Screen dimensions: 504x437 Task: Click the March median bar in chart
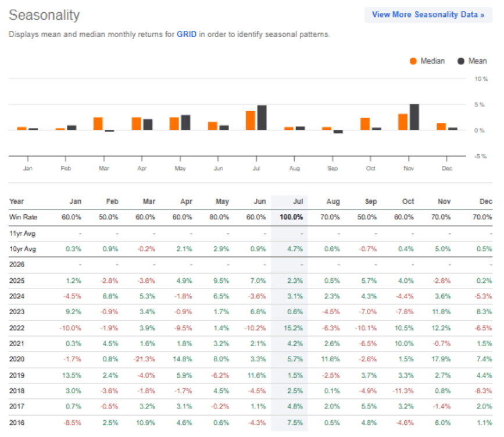(98, 123)
